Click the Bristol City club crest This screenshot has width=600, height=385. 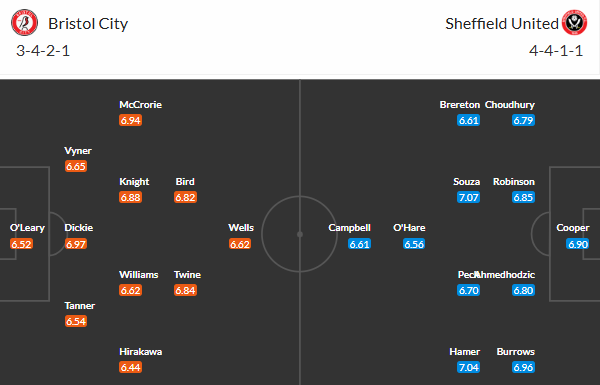pos(24,23)
